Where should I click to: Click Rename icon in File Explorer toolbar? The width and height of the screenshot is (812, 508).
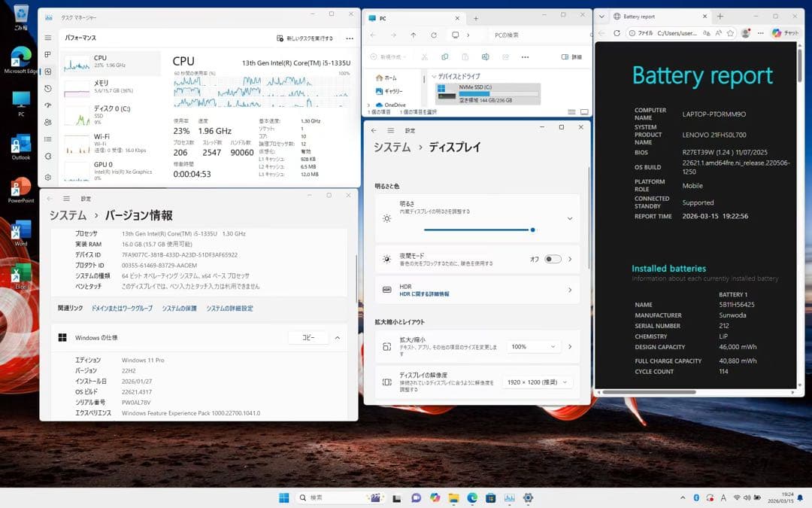(x=485, y=57)
